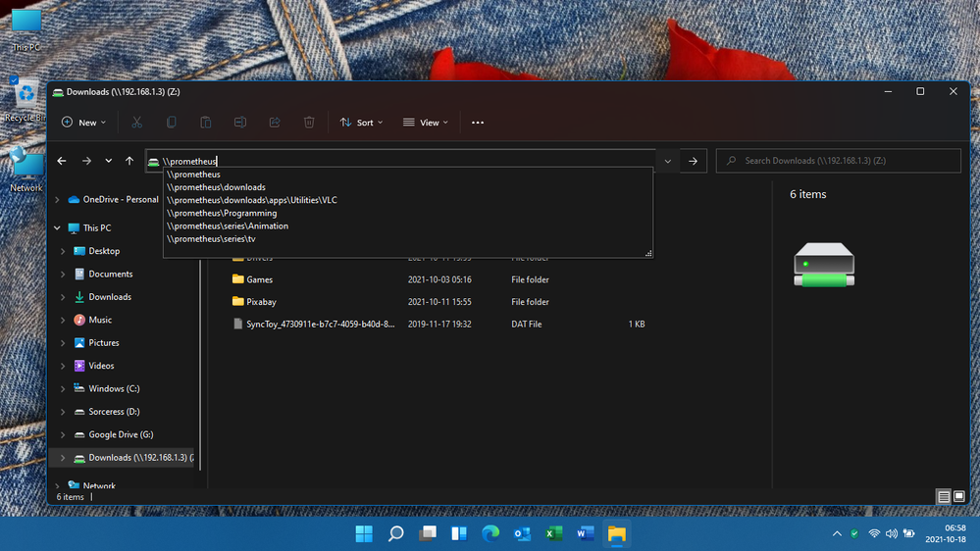
Task: Click the Wi-Fi icon in system tray
Action: [x=874, y=533]
